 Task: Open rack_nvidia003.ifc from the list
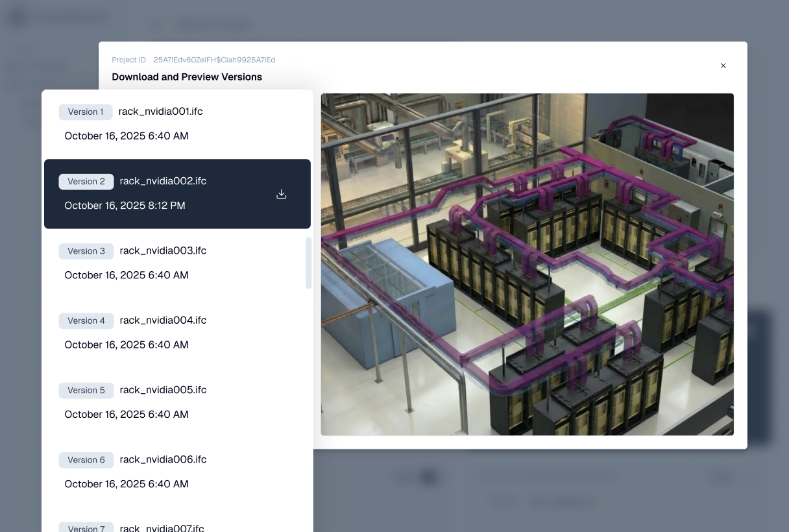click(163, 250)
